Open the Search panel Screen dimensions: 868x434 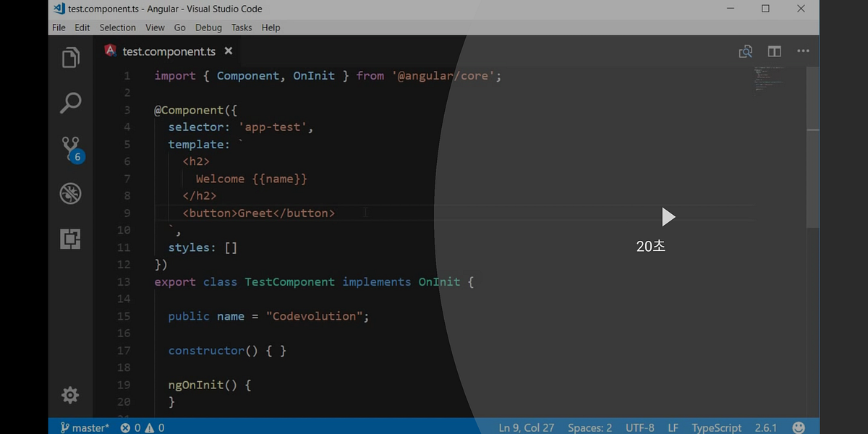coord(70,103)
